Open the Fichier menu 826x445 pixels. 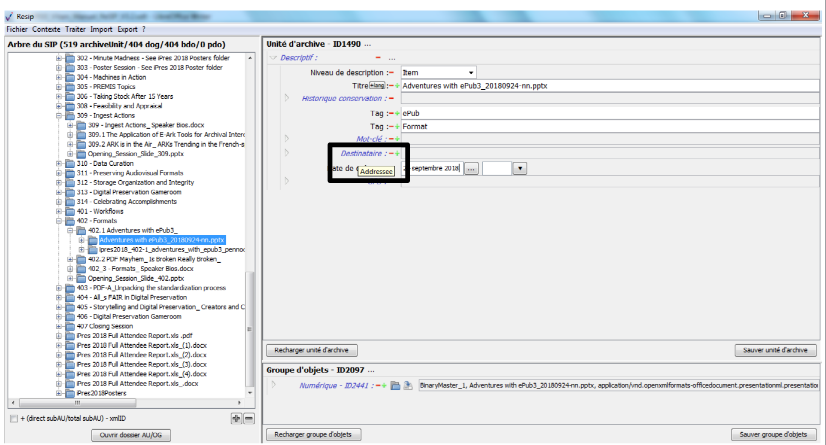click(17, 30)
